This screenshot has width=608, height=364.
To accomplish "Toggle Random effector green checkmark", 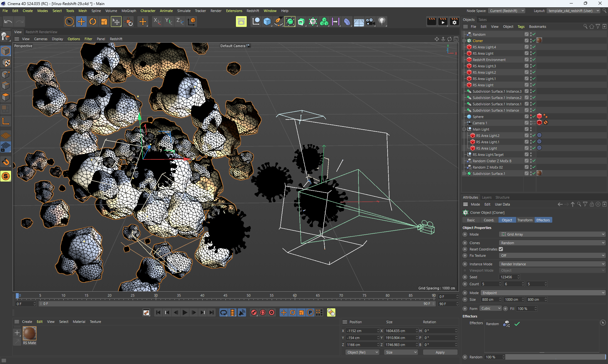I will click(517, 324).
